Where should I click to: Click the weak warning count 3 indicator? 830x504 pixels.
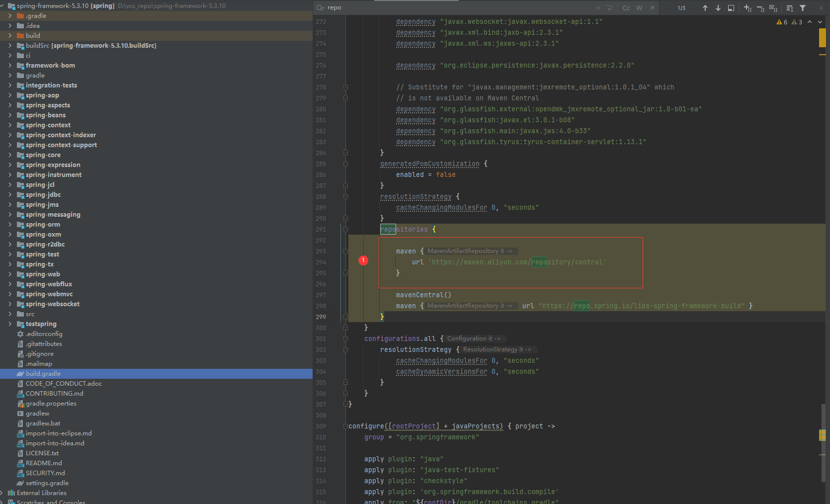click(797, 22)
